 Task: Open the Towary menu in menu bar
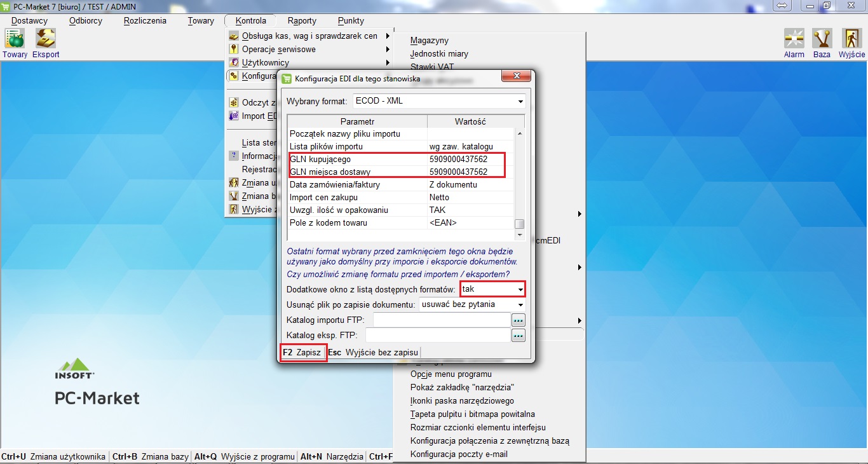coord(201,20)
